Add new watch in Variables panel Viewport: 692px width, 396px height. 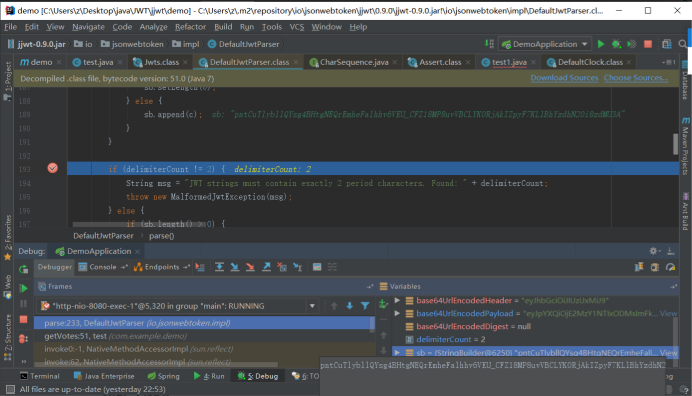(383, 304)
